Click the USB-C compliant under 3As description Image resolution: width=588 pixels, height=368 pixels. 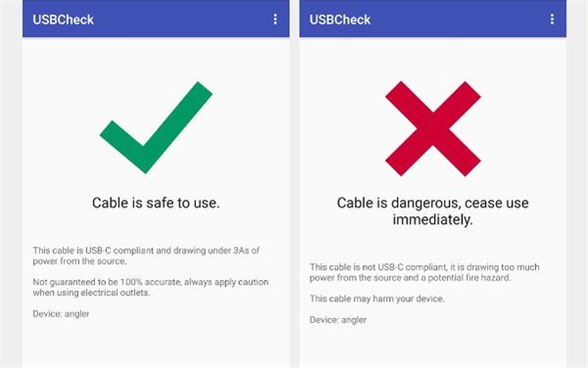pos(146,255)
